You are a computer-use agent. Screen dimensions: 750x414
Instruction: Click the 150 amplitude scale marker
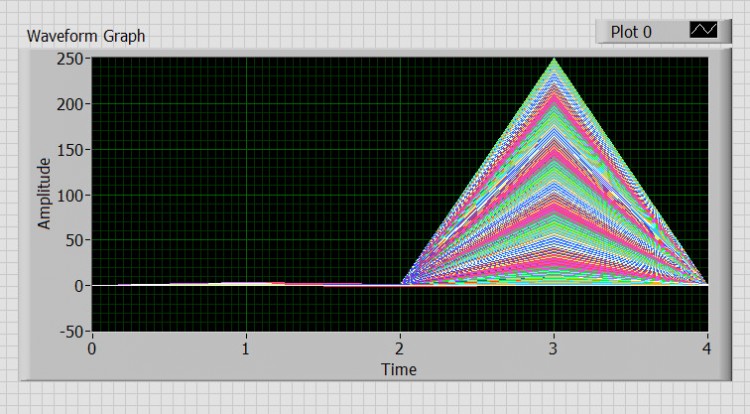click(70, 150)
